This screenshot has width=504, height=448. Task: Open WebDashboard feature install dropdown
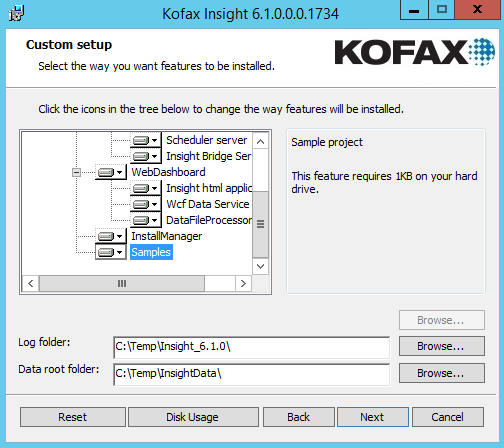pyautogui.click(x=111, y=172)
